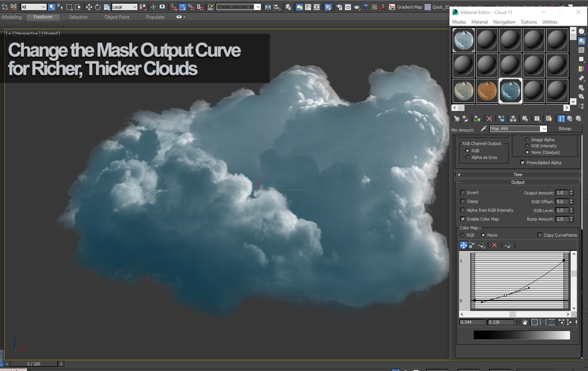Image resolution: width=588 pixels, height=371 pixels.
Task: Switch to the Modeling ribbon tab
Action: click(12, 17)
